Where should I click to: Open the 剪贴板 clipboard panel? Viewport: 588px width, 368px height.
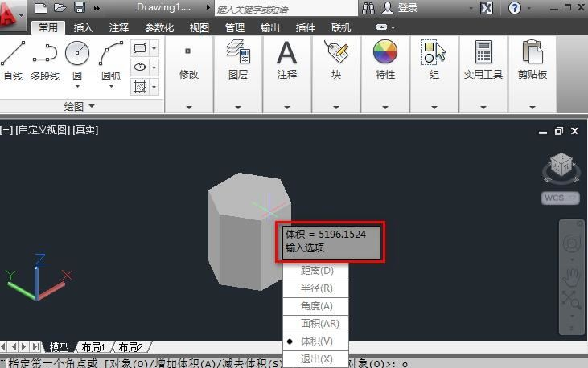(x=532, y=74)
